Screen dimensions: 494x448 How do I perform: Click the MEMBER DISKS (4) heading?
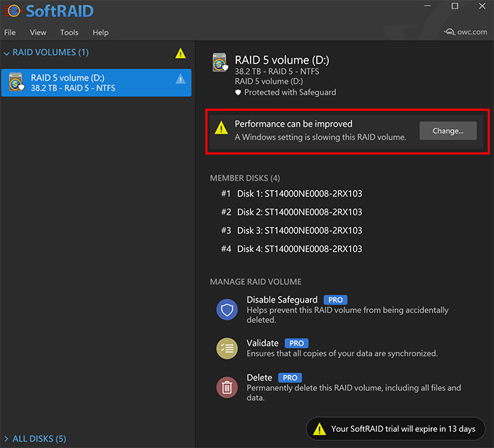pos(245,178)
